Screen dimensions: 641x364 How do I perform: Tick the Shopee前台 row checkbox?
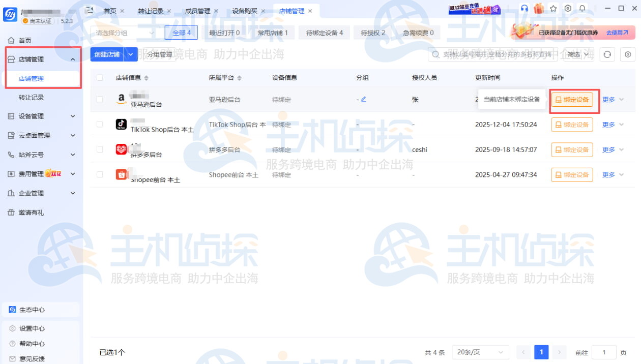[100, 174]
